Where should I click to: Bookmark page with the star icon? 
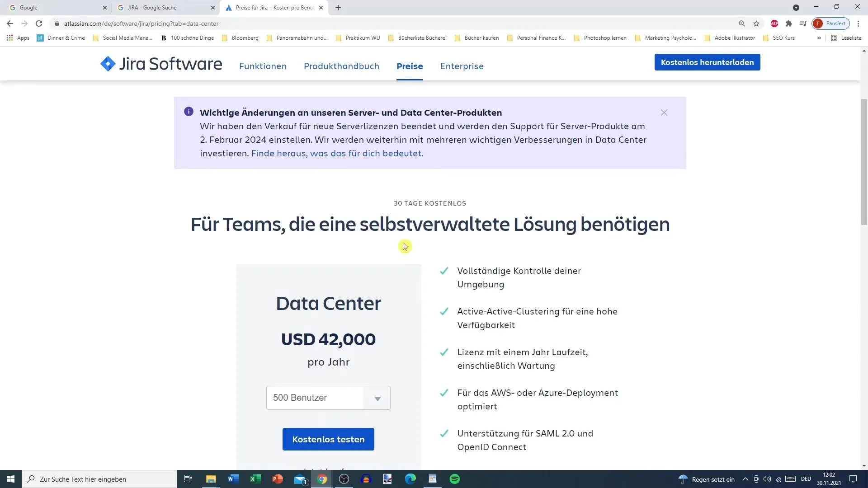pos(756,23)
